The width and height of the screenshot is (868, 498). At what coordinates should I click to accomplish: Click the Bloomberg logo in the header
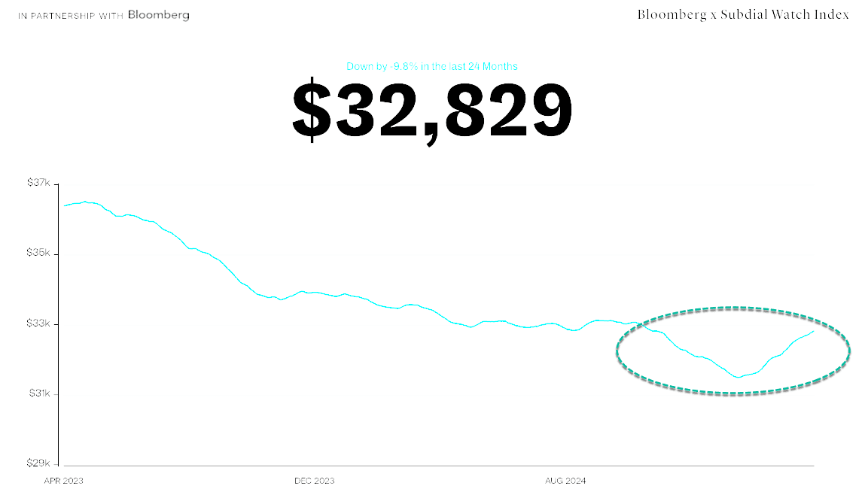tap(158, 15)
